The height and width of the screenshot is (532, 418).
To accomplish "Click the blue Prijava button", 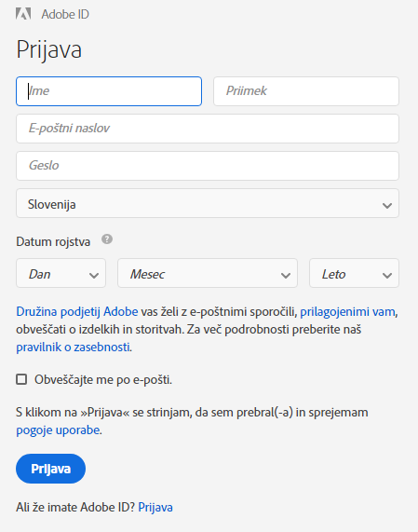I will coord(50,469).
